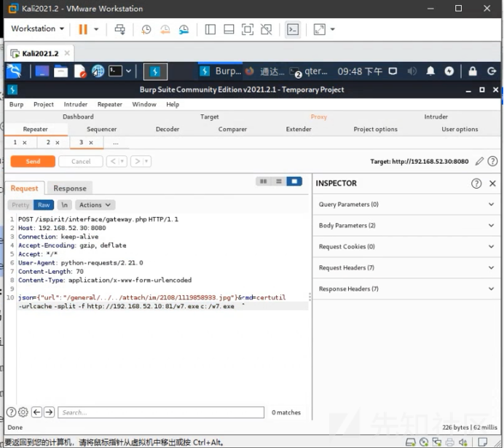This screenshot has width=504, height=448.
Task: Send the request with Send button
Action: tap(33, 161)
